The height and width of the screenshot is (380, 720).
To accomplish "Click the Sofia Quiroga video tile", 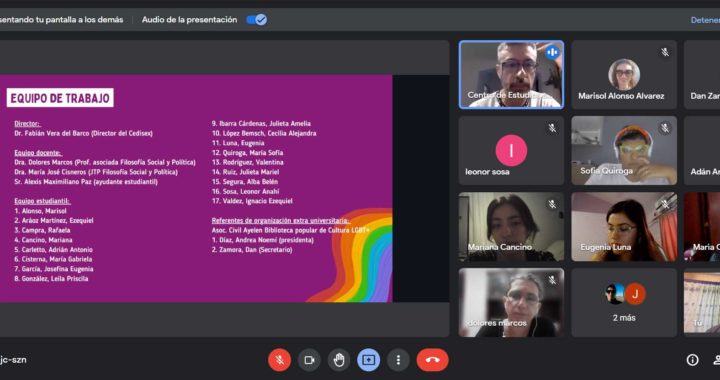I will click(x=624, y=151).
